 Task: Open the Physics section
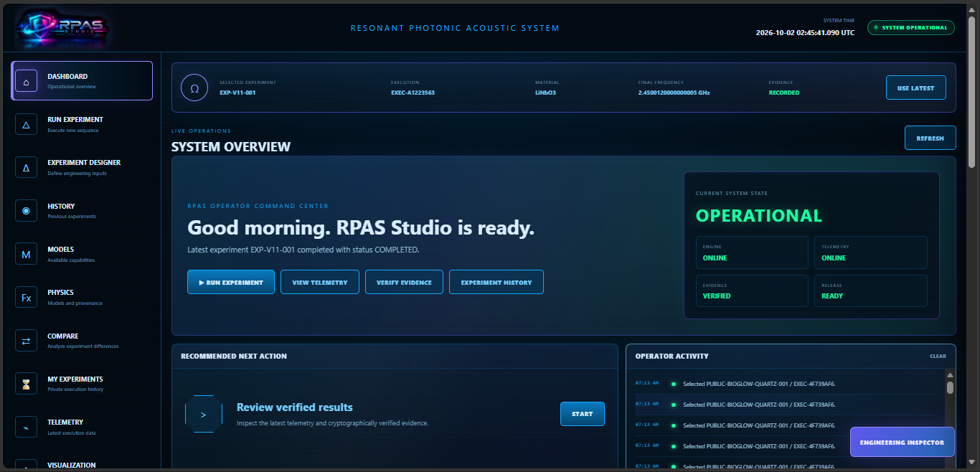[82, 297]
